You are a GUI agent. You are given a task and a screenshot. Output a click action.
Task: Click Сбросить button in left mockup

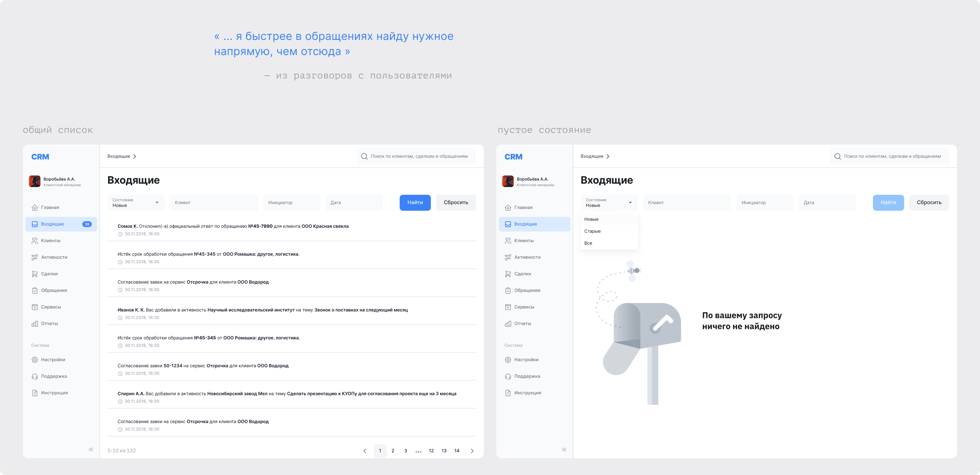(456, 202)
